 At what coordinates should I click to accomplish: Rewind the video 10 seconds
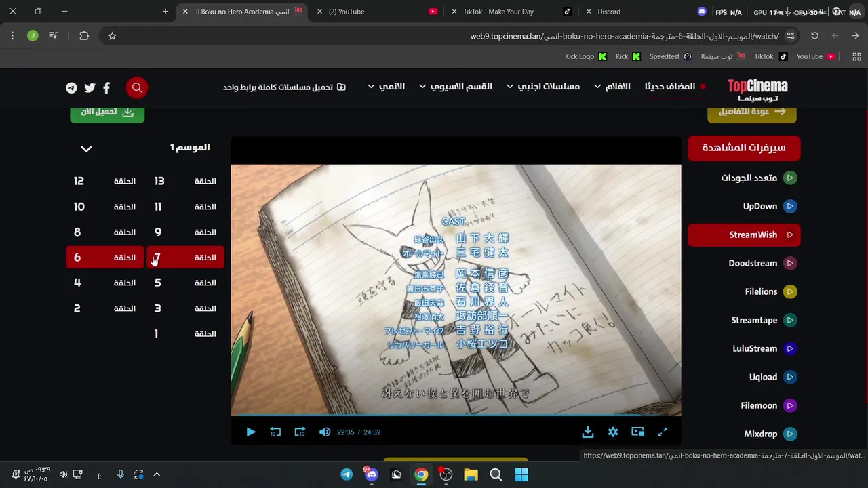pyautogui.click(x=275, y=432)
